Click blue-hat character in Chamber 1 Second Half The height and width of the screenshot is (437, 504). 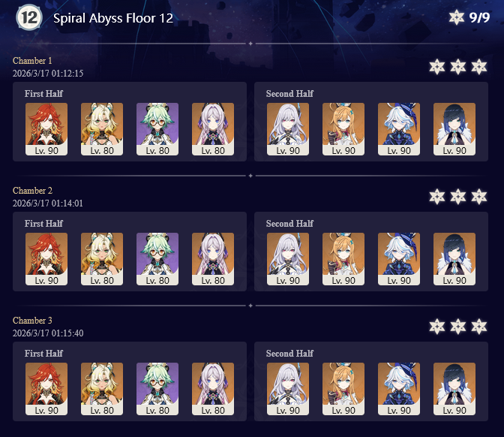coord(399,129)
